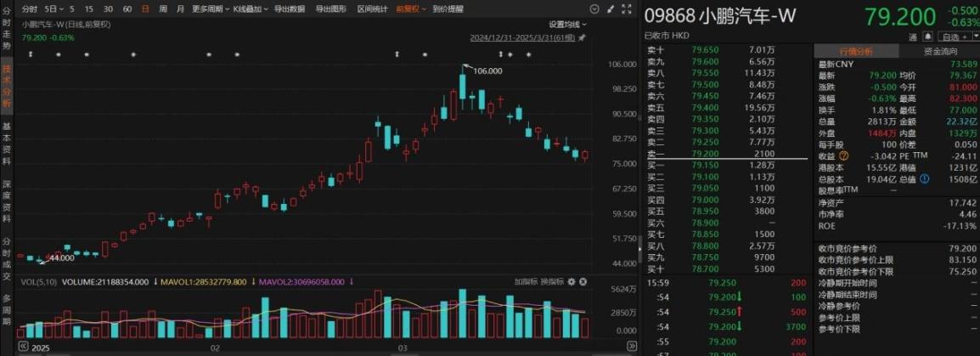Click 换指标 button
Image resolution: width=980 pixels, height=356 pixels.
552,282
